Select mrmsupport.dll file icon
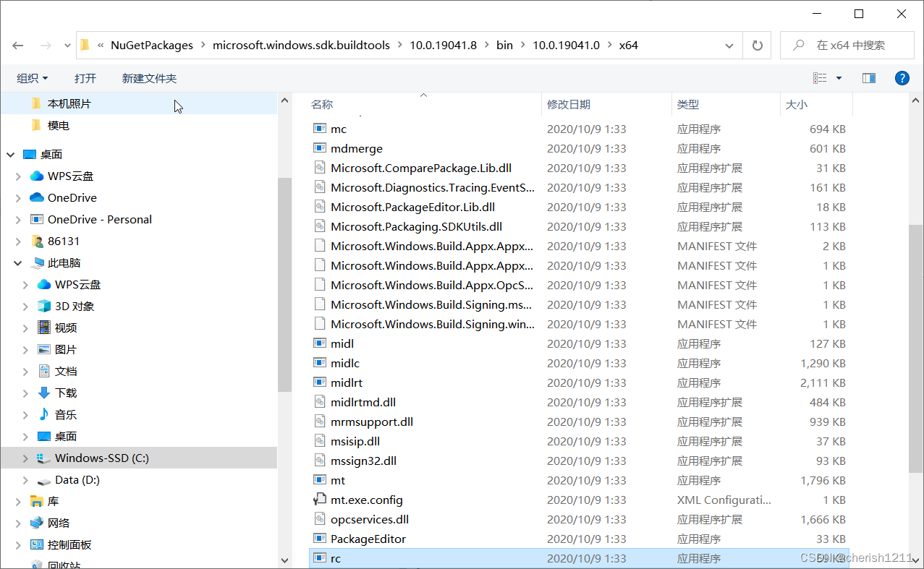The image size is (924, 569). coord(320,421)
